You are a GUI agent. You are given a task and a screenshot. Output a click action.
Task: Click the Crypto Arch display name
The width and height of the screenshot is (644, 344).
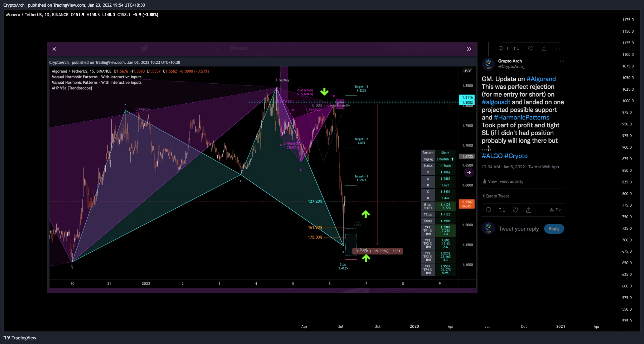[x=510, y=61]
